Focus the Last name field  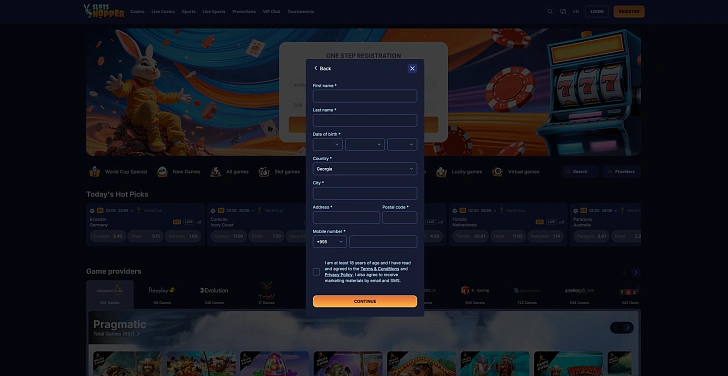pyautogui.click(x=365, y=121)
